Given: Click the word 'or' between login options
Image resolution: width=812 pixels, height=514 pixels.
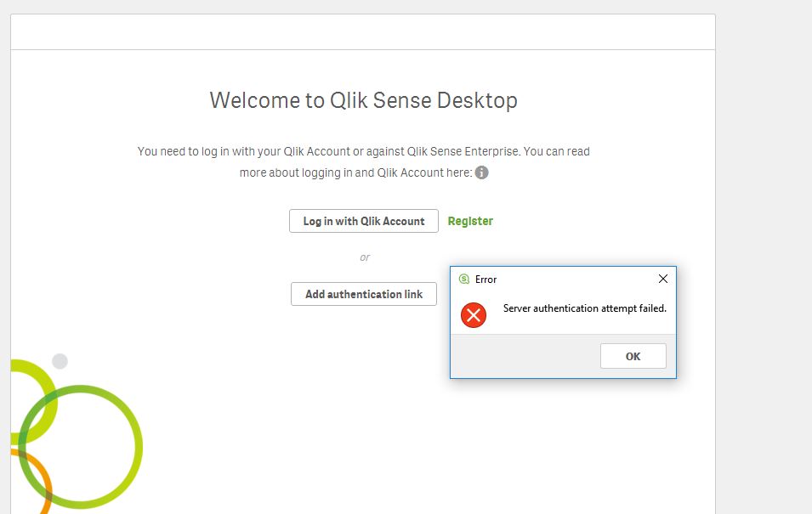Looking at the screenshot, I should [364, 257].
